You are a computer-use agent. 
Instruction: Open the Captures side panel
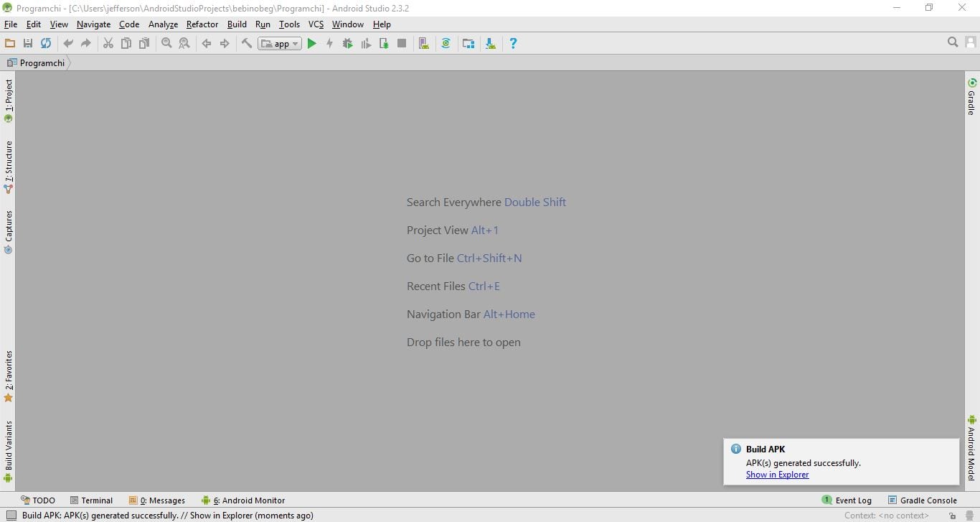click(x=9, y=232)
